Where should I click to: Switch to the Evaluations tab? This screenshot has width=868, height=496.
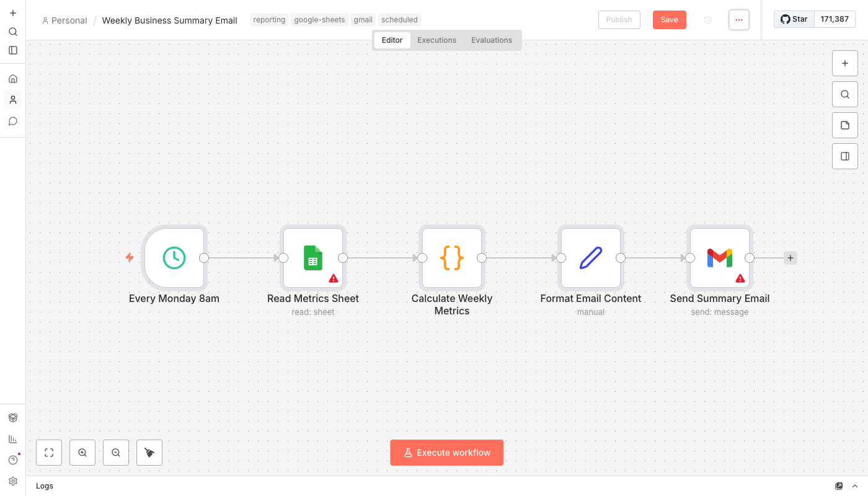click(492, 40)
